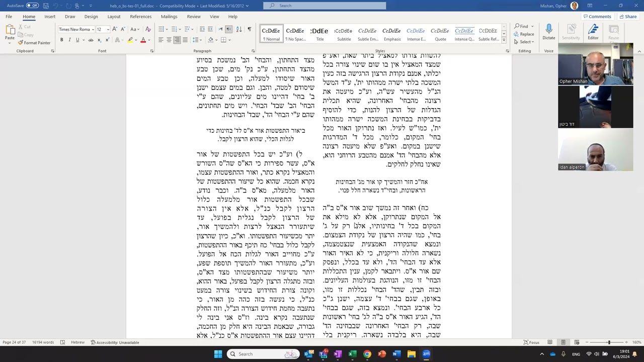The width and height of the screenshot is (644, 362).
Task: Expand the Styles gallery
Action: 504,40
